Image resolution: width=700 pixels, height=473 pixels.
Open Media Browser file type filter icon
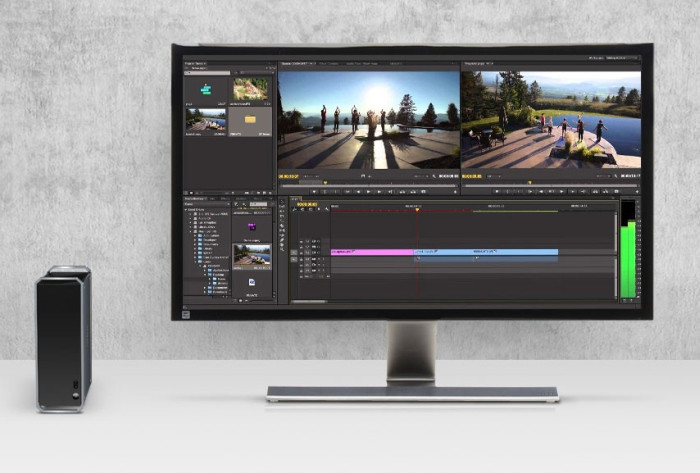click(236, 204)
